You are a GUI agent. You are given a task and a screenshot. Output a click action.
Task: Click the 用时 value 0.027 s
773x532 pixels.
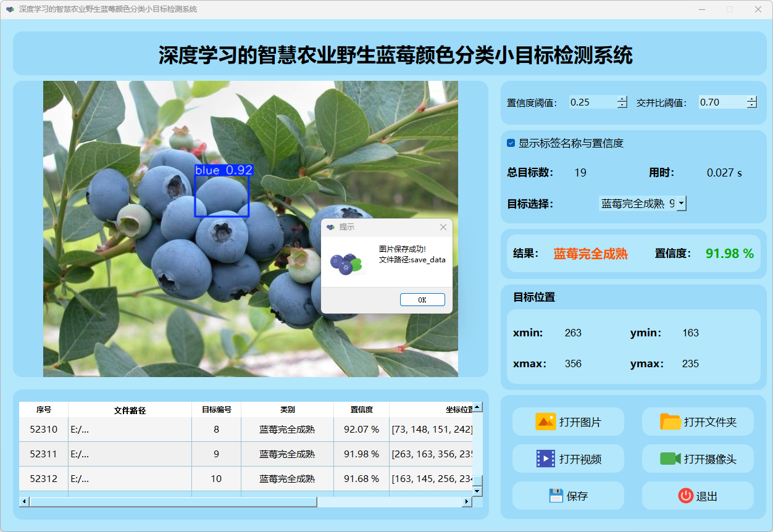[x=724, y=173]
